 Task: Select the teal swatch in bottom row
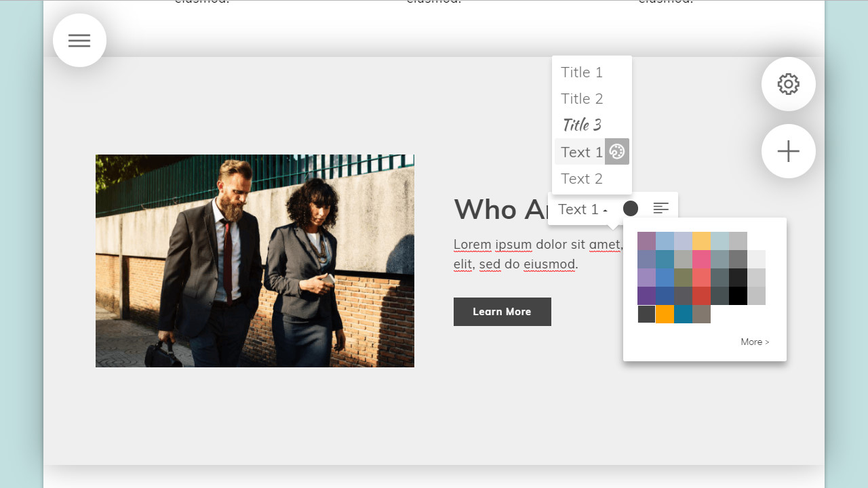tap(683, 314)
